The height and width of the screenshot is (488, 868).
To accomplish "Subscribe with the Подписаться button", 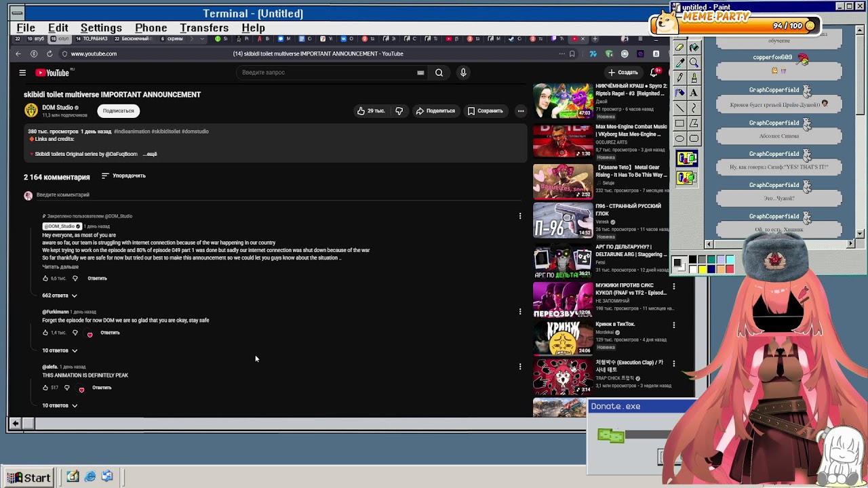I will pos(119,110).
